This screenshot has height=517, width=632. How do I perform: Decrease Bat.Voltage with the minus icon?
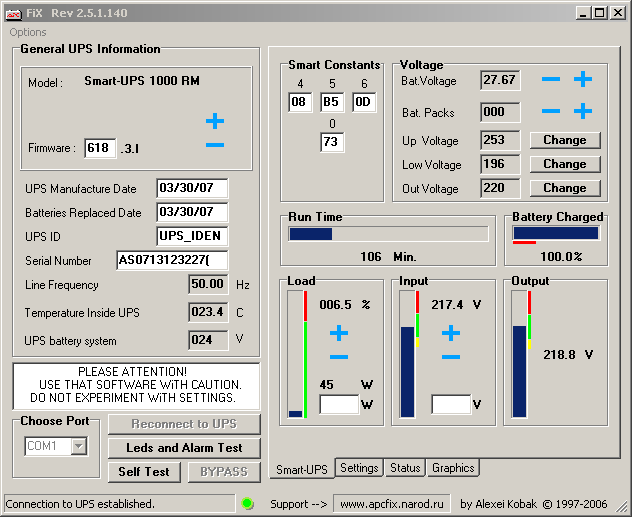(551, 79)
